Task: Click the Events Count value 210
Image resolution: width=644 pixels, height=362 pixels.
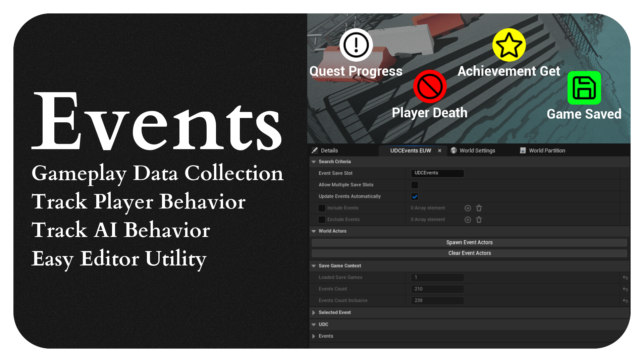Action: click(437, 289)
